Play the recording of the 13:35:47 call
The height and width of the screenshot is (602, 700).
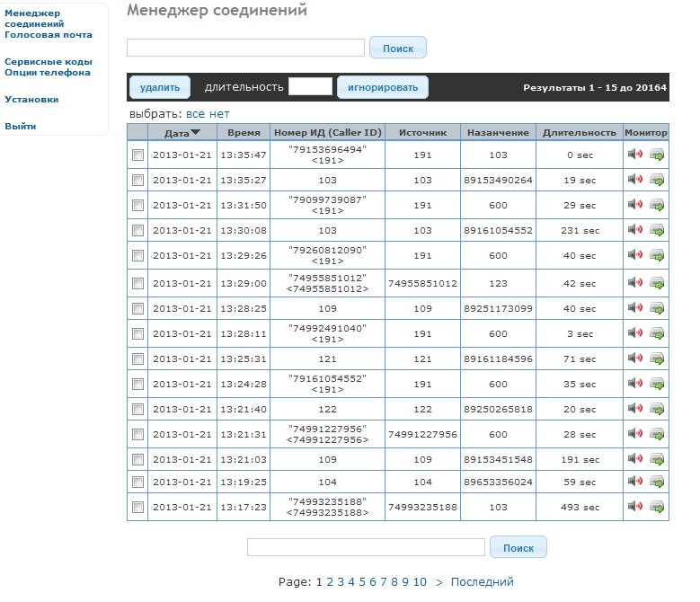[635, 155]
